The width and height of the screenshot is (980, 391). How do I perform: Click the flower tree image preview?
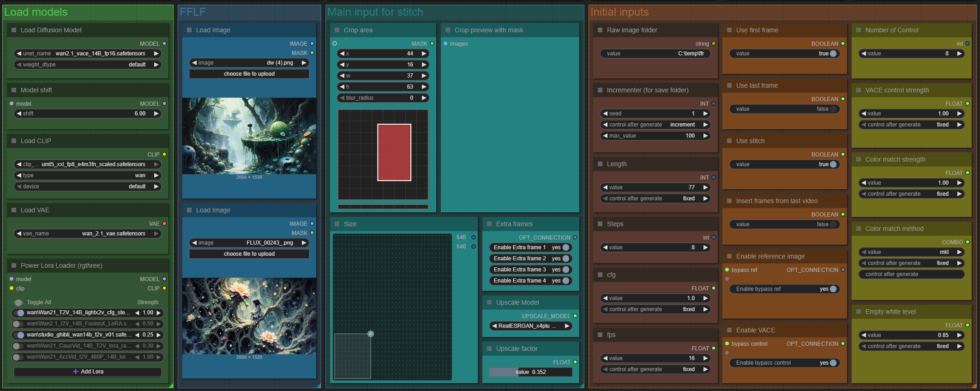pyautogui.click(x=249, y=316)
